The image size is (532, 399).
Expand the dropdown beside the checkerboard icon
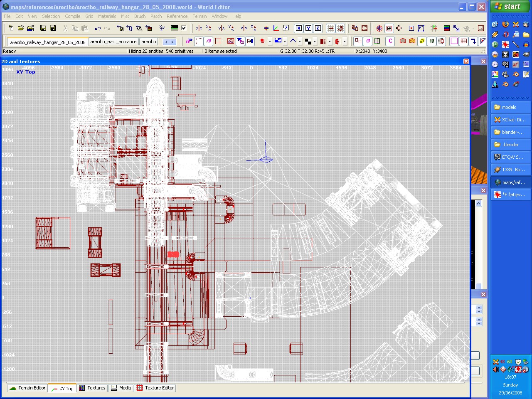(x=315, y=42)
